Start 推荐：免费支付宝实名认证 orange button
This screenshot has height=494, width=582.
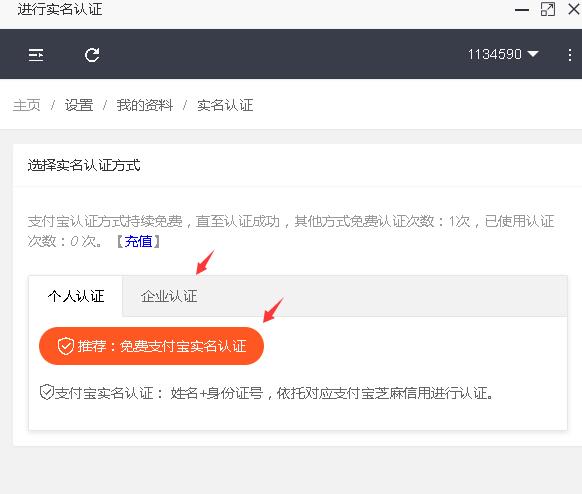coord(151,346)
